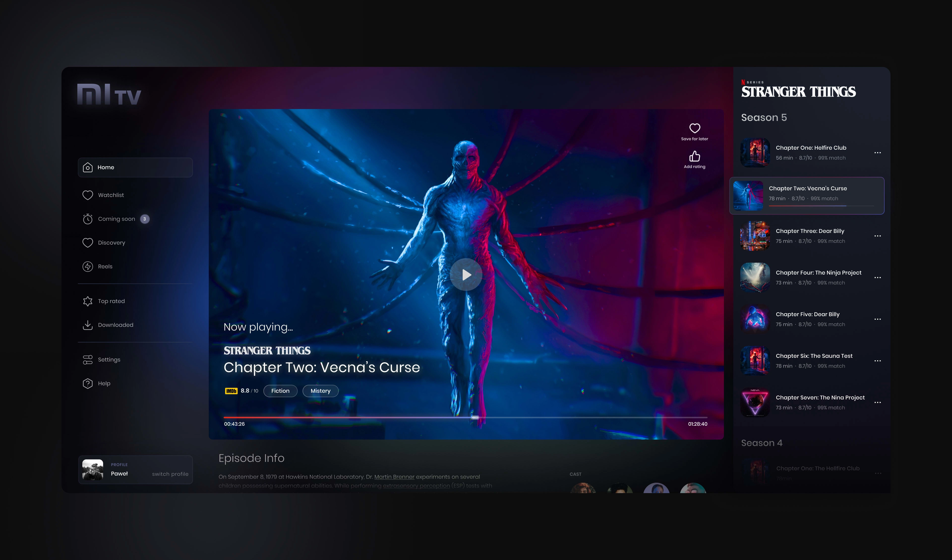952x560 pixels.
Task: Click the IMDb rating badge
Action: (x=231, y=391)
